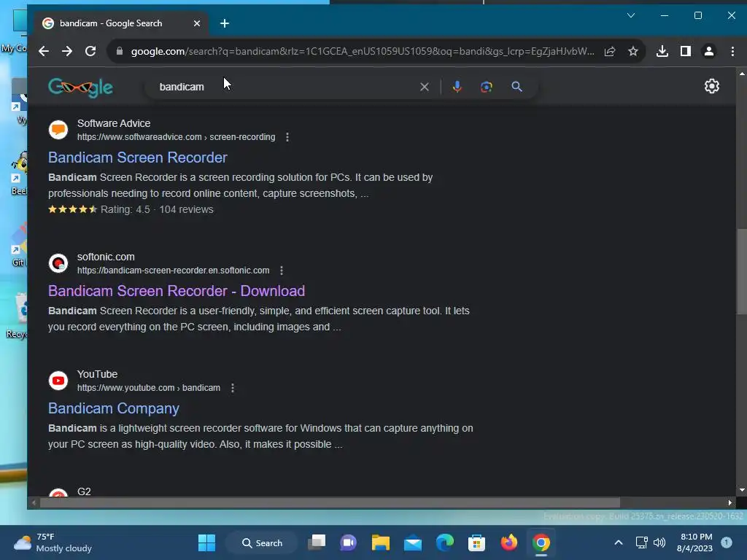
Task: Open the tab search chevron
Action: point(631,16)
